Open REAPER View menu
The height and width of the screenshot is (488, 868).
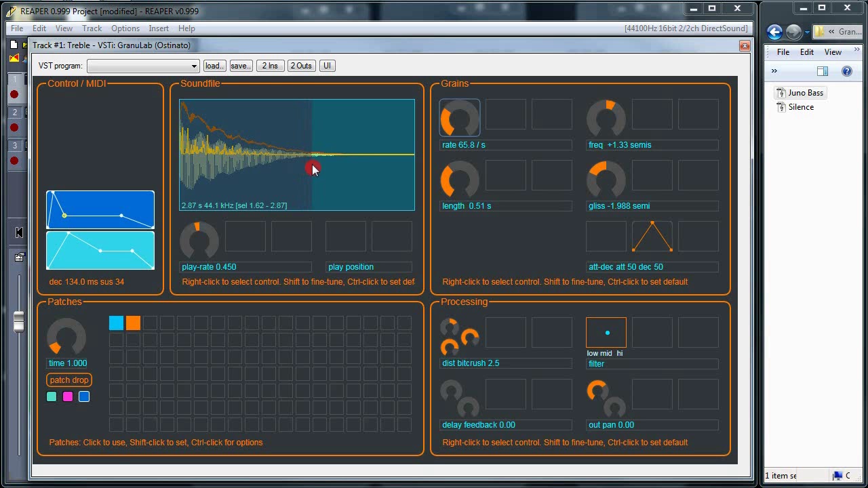point(64,28)
